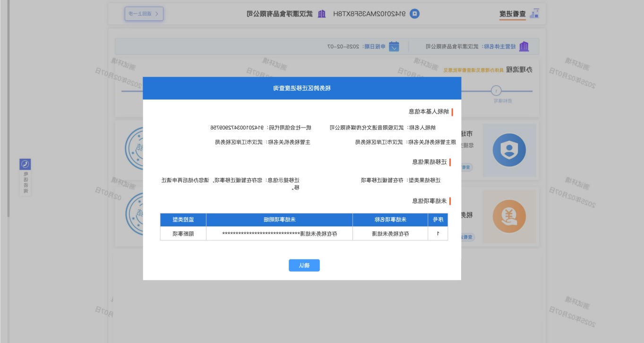Click the orange yen-in-hand card icon
644x343 pixels.
pos(509,216)
